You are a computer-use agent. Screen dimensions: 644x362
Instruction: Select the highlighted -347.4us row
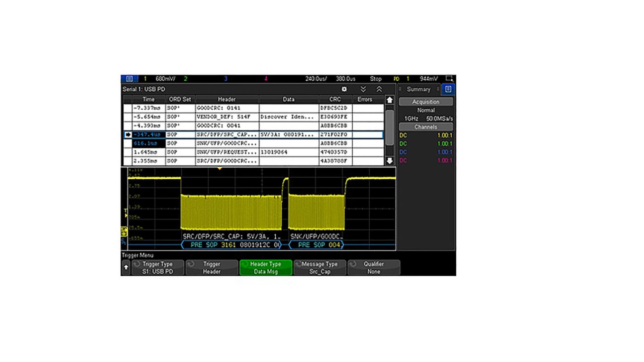pyautogui.click(x=254, y=135)
